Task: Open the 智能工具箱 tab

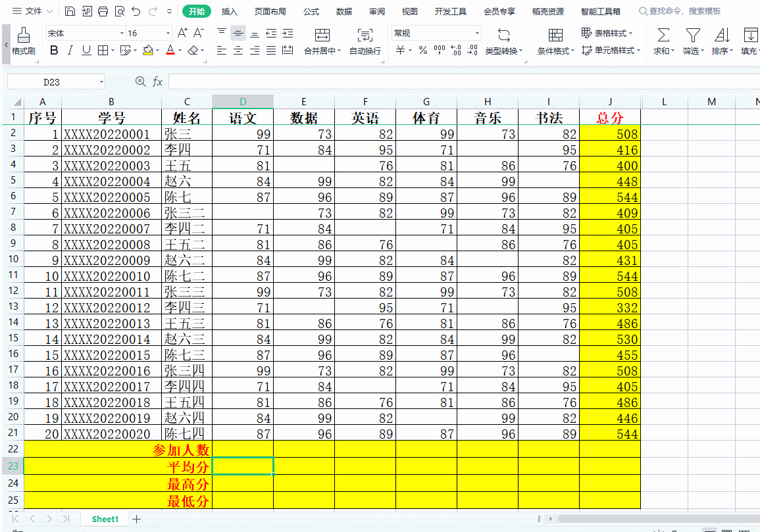Action: [x=601, y=11]
